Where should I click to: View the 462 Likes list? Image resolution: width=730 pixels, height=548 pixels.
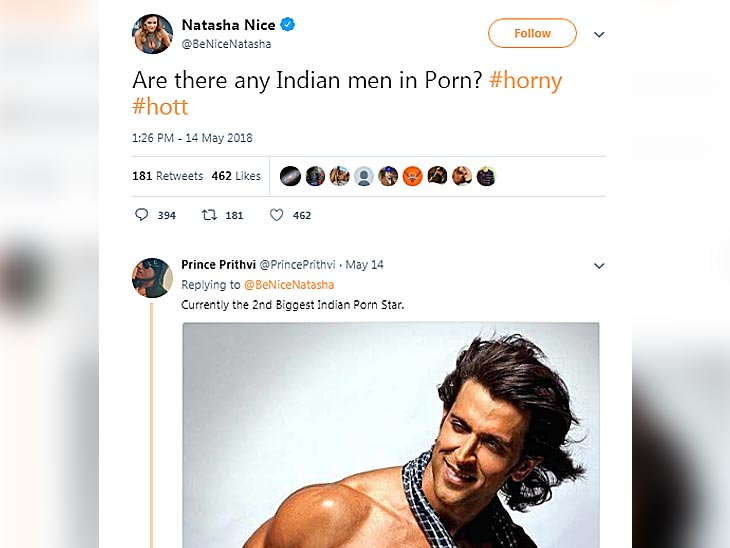[236, 176]
